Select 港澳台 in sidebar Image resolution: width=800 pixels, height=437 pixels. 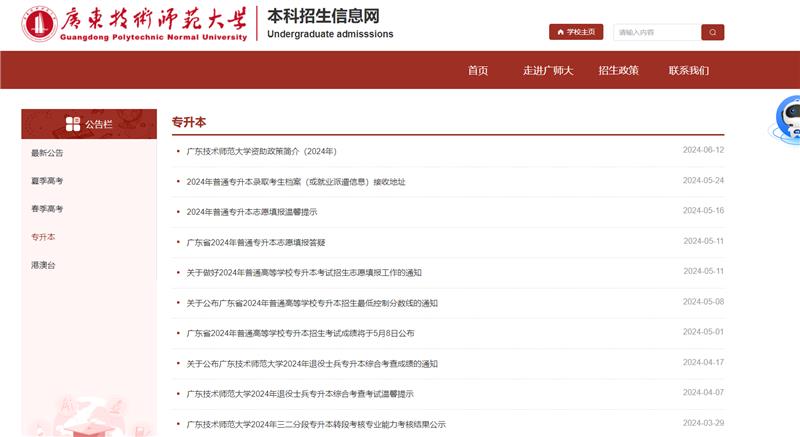43,265
